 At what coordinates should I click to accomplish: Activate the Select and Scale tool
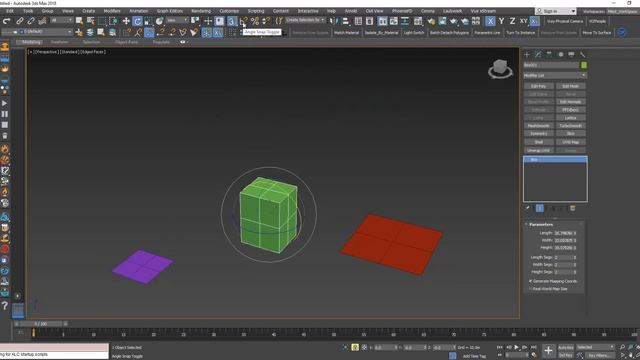pos(148,21)
